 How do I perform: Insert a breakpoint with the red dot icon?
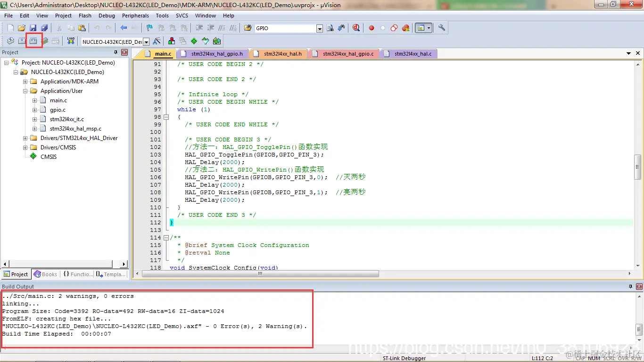click(372, 28)
